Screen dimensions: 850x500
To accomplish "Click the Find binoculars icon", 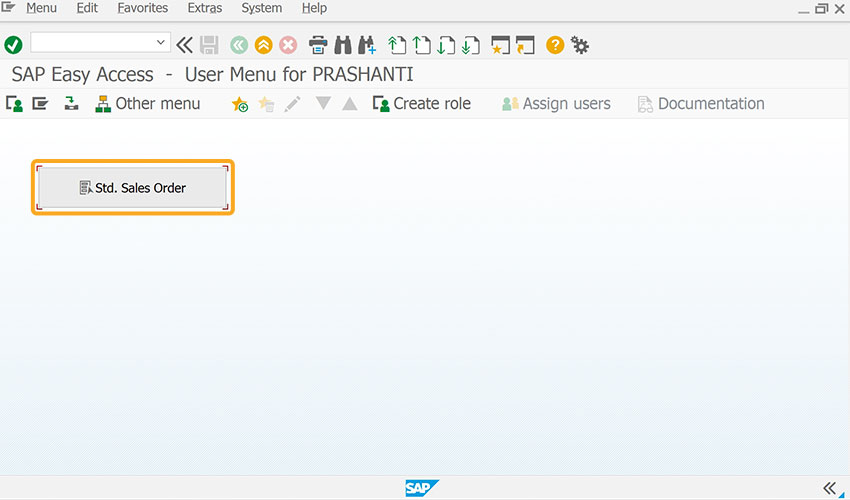I will pyautogui.click(x=343, y=45).
